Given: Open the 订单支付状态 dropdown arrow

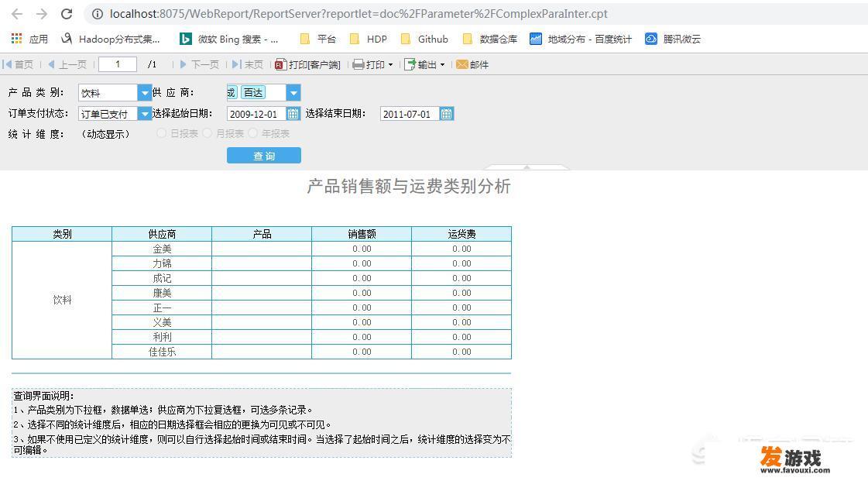Looking at the screenshot, I should 145,113.
